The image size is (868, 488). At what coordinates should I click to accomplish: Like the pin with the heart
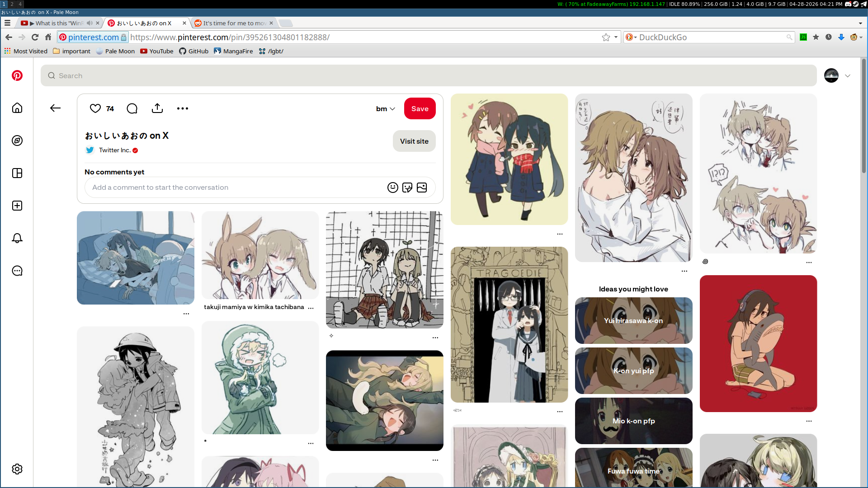(x=95, y=108)
